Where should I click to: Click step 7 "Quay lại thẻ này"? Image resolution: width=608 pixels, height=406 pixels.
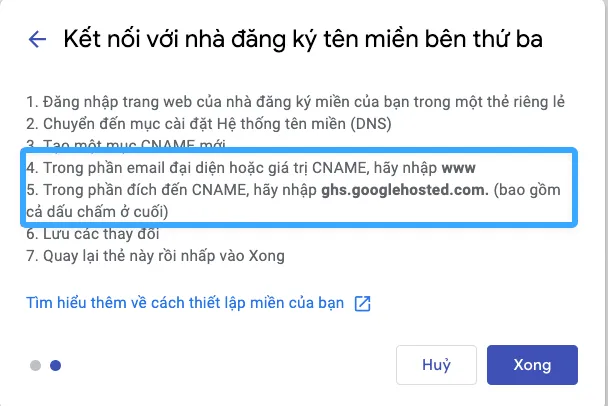point(155,256)
